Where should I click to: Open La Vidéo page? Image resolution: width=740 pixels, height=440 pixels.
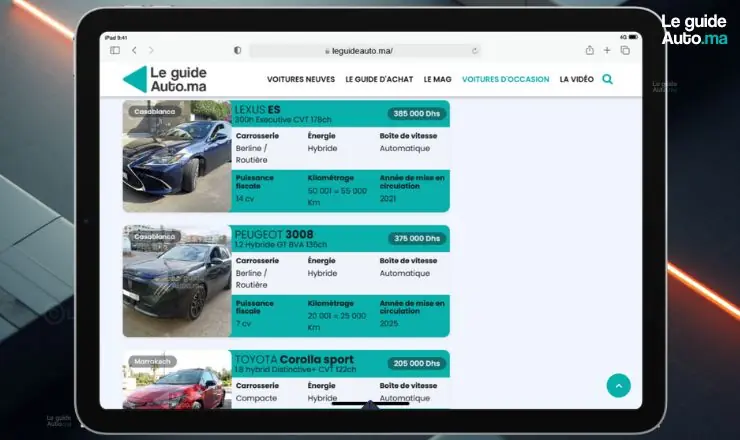pos(576,79)
